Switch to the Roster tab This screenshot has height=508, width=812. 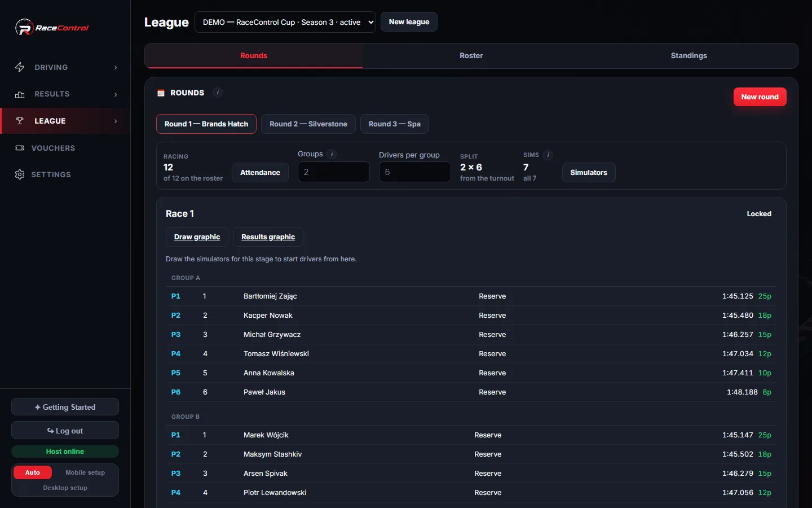[471, 55]
